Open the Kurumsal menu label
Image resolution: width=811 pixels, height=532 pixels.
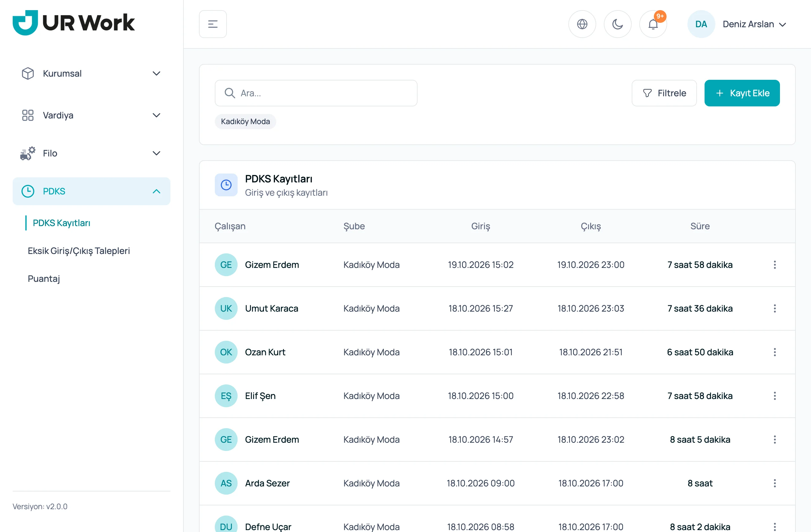[x=62, y=73]
